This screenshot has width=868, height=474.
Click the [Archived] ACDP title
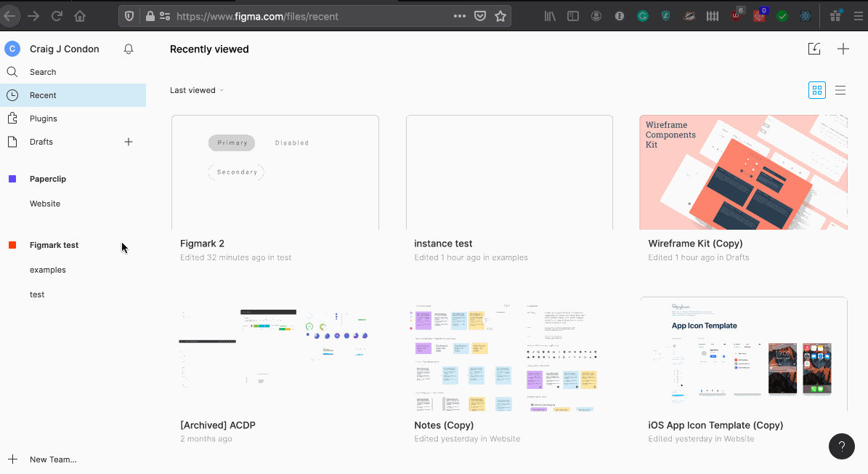(x=218, y=425)
